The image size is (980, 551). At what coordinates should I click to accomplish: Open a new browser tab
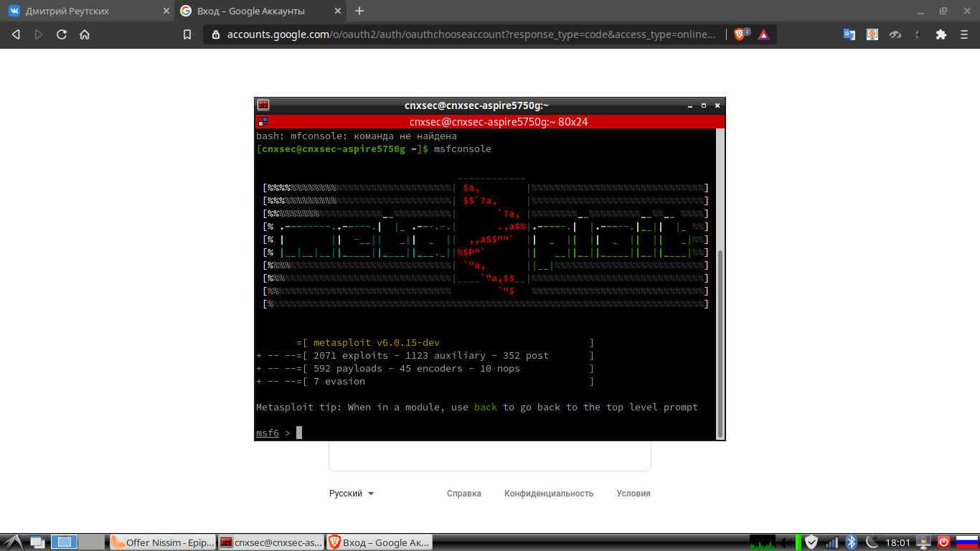pyautogui.click(x=359, y=11)
